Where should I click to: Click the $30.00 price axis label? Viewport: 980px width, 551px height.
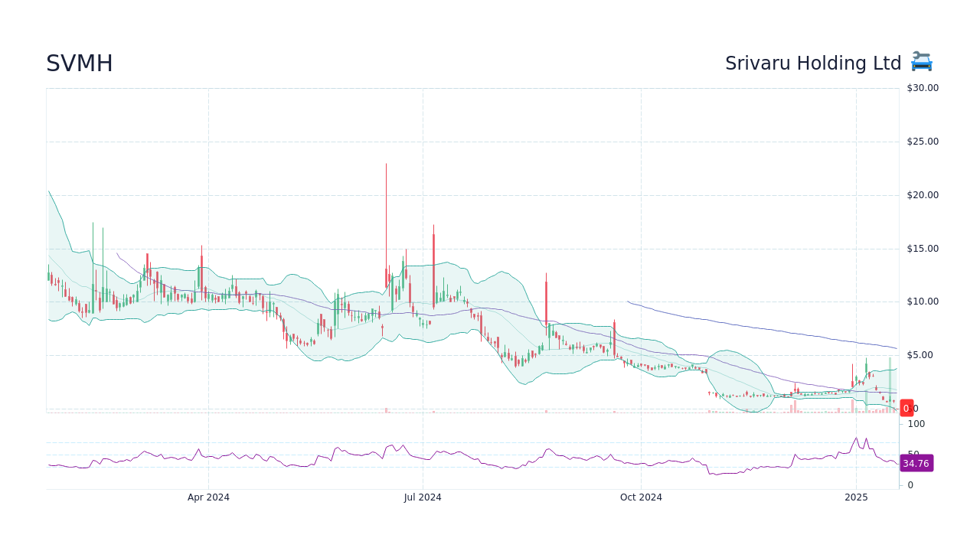(x=923, y=88)
